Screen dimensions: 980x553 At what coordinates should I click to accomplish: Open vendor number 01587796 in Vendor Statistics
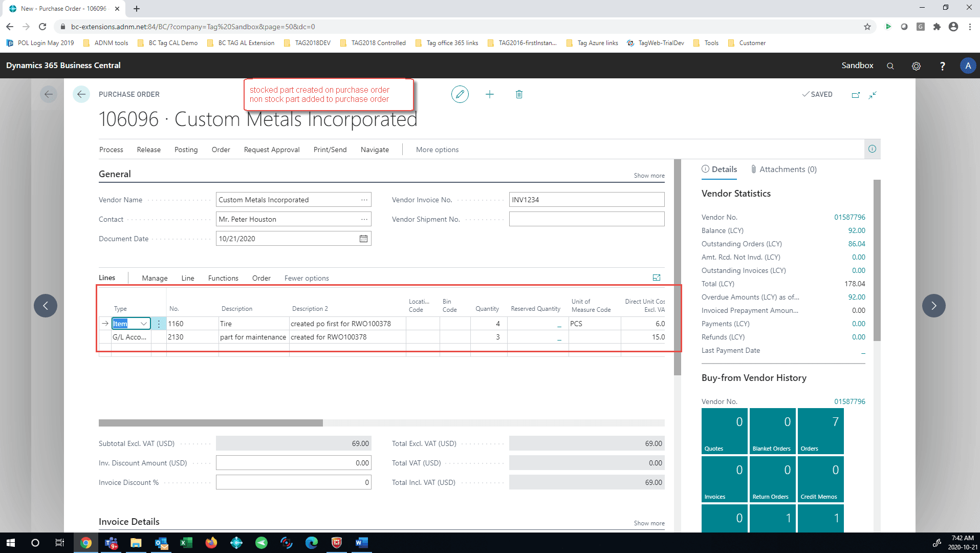(x=850, y=217)
